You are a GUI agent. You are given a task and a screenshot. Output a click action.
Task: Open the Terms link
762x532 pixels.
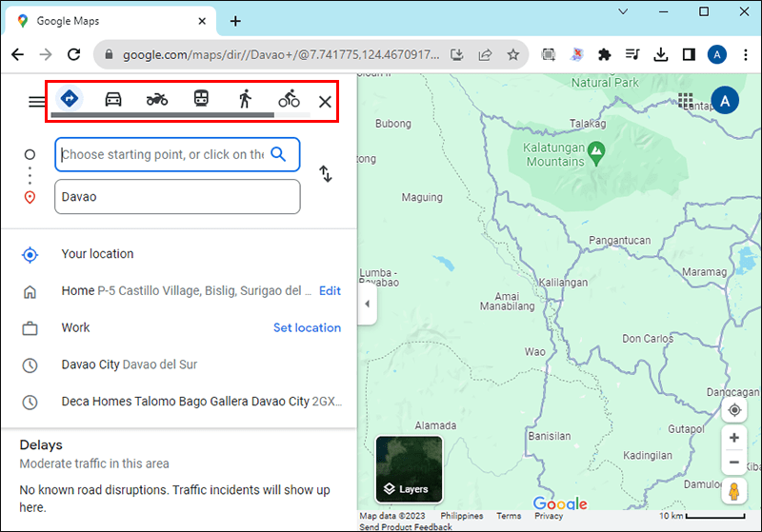[509, 516]
